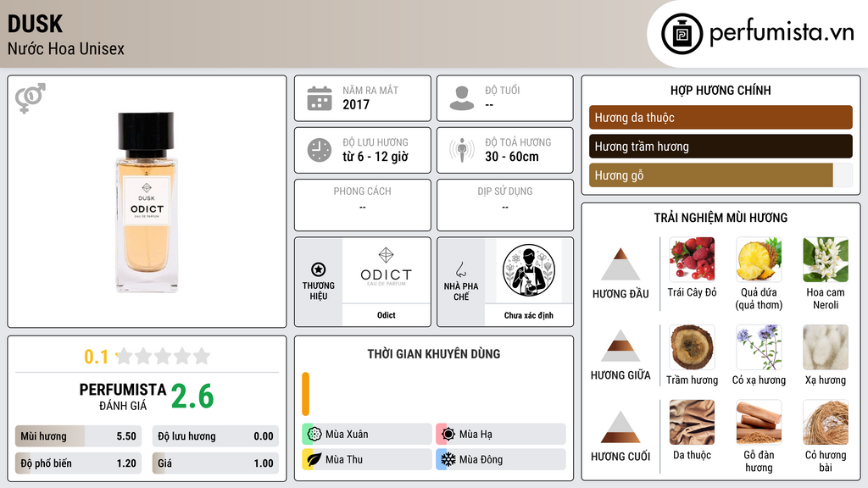The image size is (868, 488).
Task: Click the clock icon beside Độ lưu hương
Action: pyautogui.click(x=320, y=150)
